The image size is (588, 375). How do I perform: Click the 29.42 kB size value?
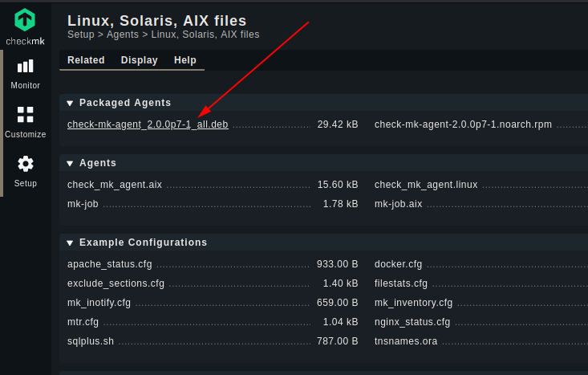click(338, 124)
